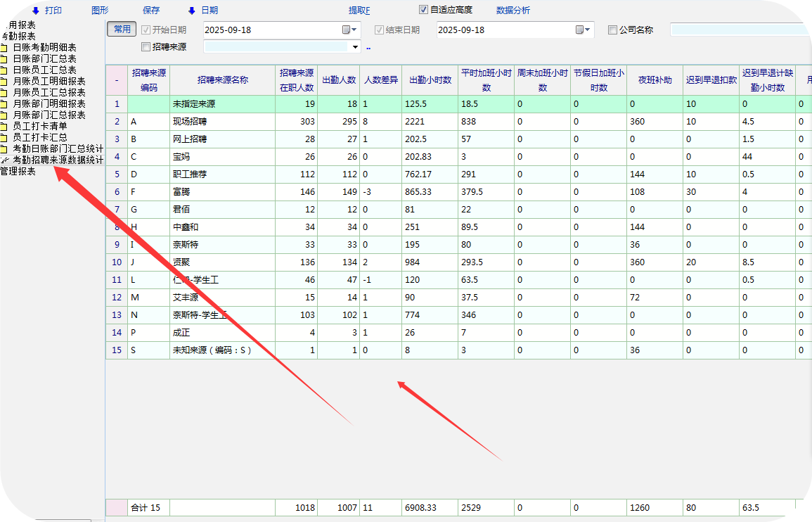
Task: Click the 公司名称 input field
Action: click(738, 30)
